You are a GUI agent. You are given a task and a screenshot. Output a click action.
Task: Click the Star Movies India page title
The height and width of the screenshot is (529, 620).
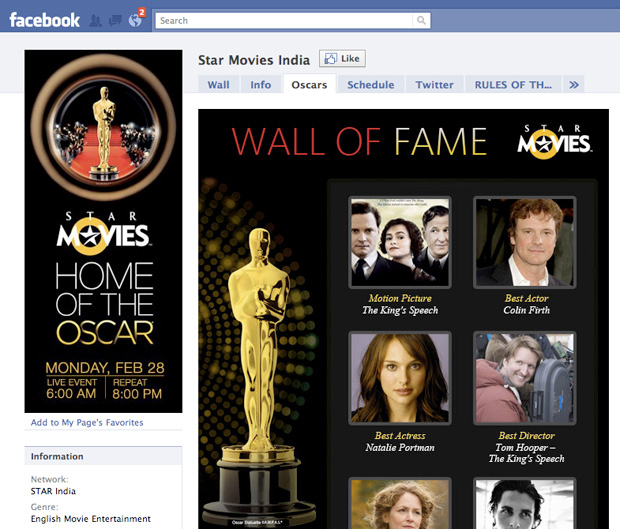point(254,60)
